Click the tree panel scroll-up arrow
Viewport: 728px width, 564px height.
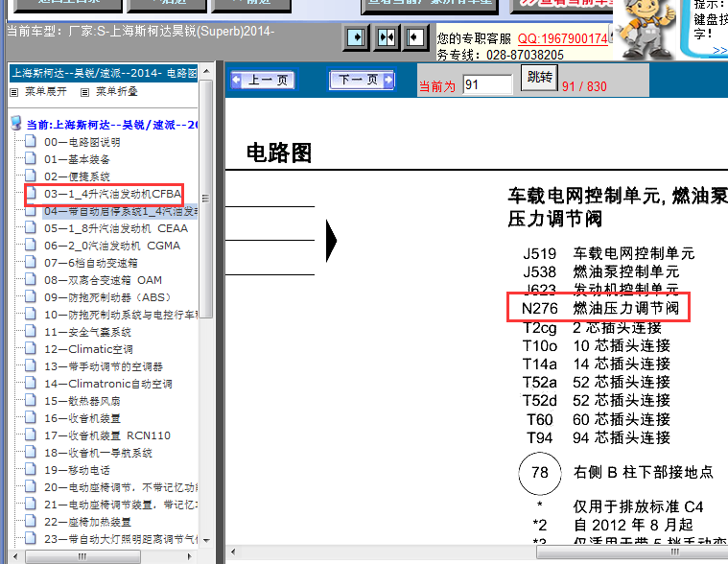(x=206, y=71)
